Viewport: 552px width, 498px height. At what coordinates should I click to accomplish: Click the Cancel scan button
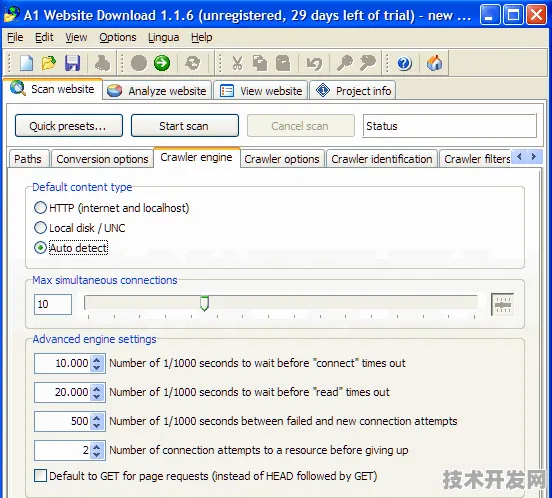click(301, 126)
